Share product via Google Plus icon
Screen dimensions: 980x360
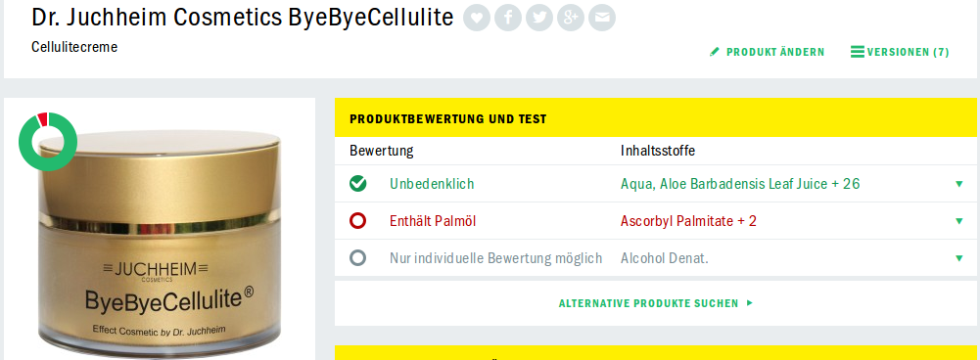click(x=571, y=18)
